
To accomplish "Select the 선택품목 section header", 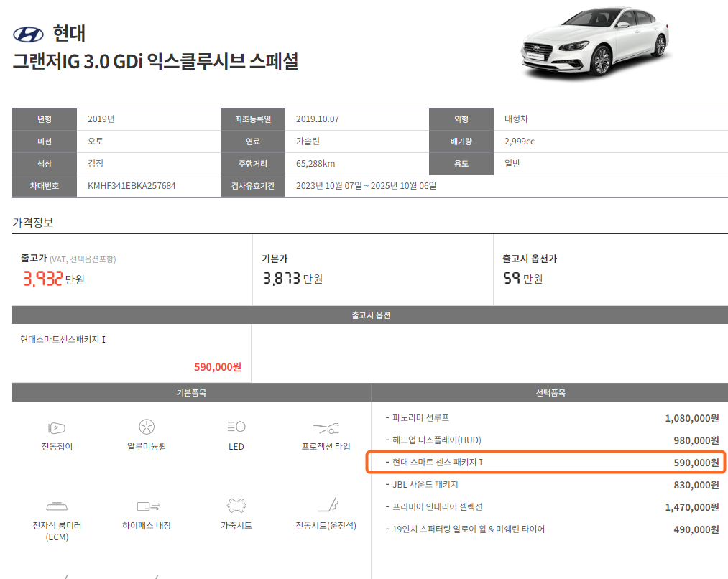I will (x=550, y=392).
